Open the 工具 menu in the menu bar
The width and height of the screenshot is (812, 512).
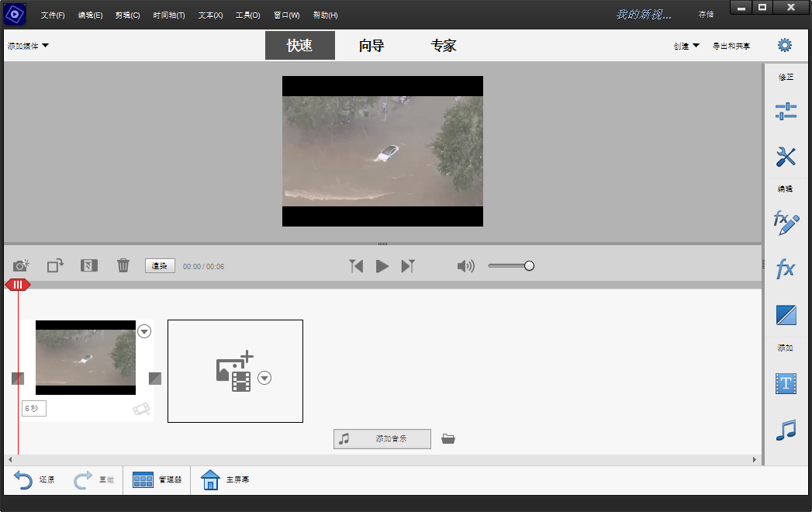point(247,15)
